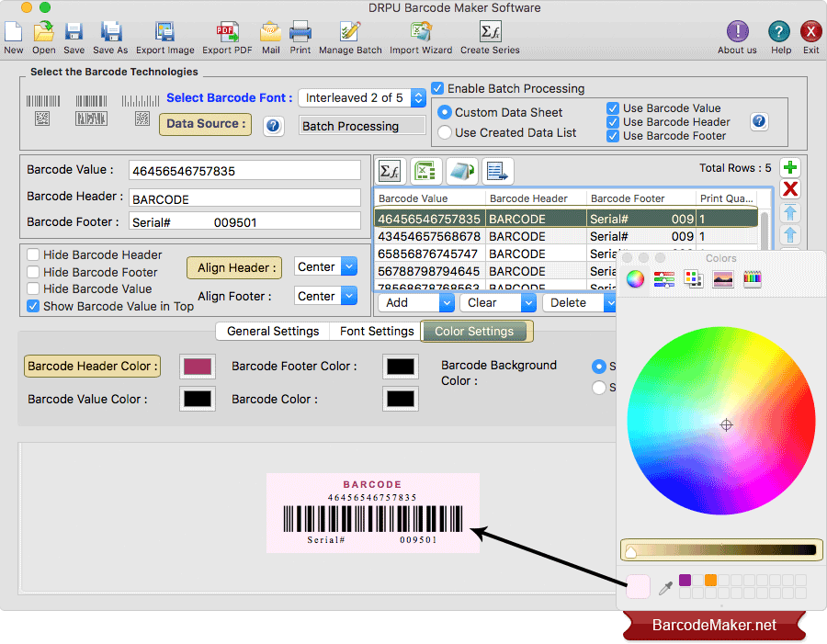Switch to pencils mode in Colors panel
Viewport: 827px width, 644px height.
752,278
